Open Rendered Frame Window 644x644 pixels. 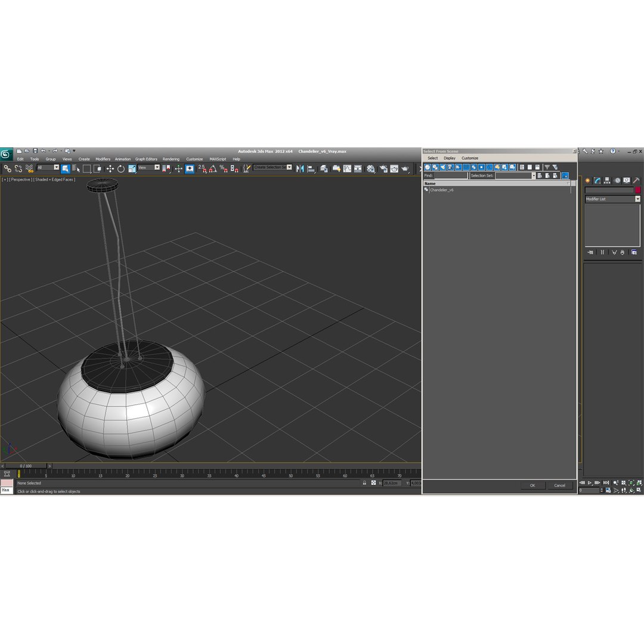394,168
